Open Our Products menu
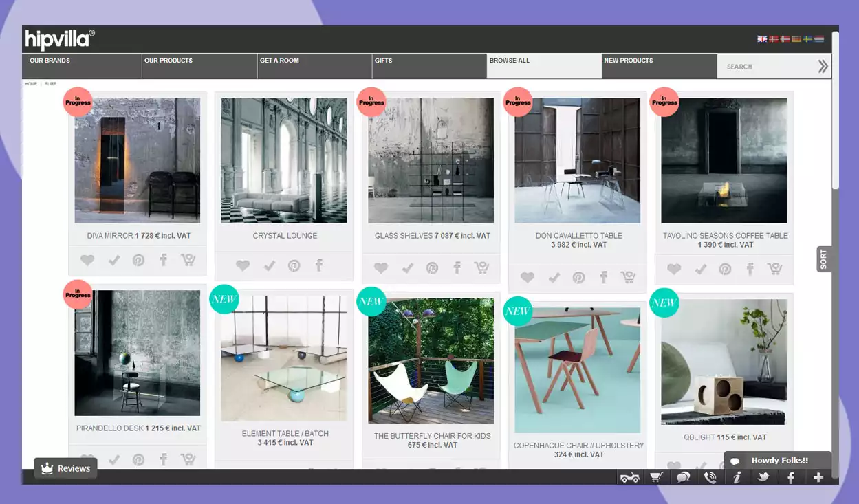This screenshot has width=859, height=504. click(199, 66)
